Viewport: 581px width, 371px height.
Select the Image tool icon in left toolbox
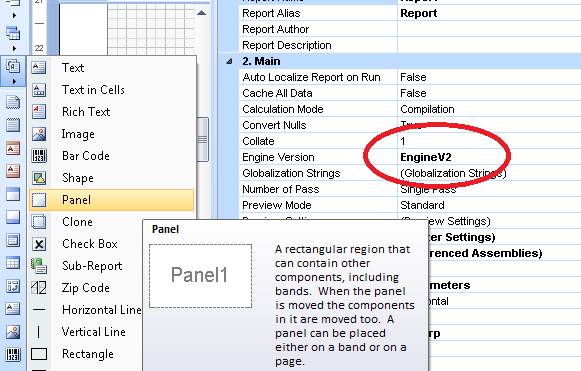(x=13, y=332)
